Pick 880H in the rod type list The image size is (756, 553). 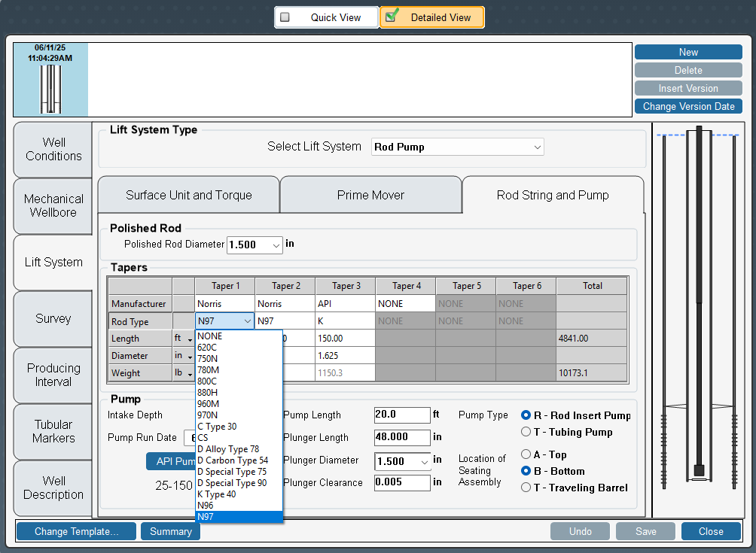pyautogui.click(x=208, y=393)
